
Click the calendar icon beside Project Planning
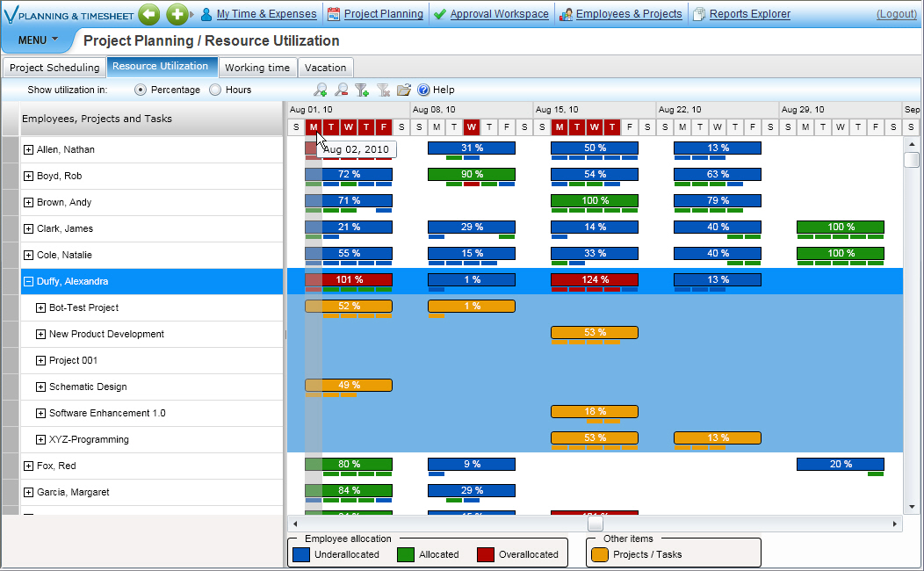click(334, 14)
